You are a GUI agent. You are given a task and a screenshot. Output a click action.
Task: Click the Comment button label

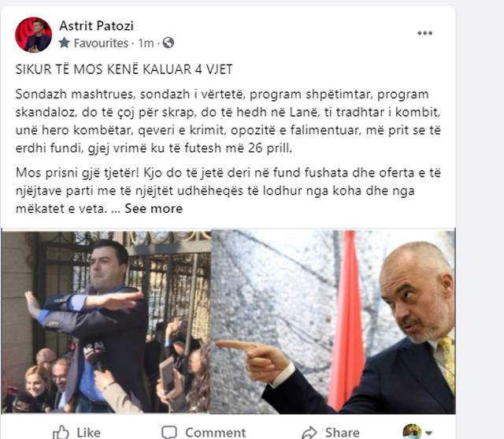[x=215, y=433]
